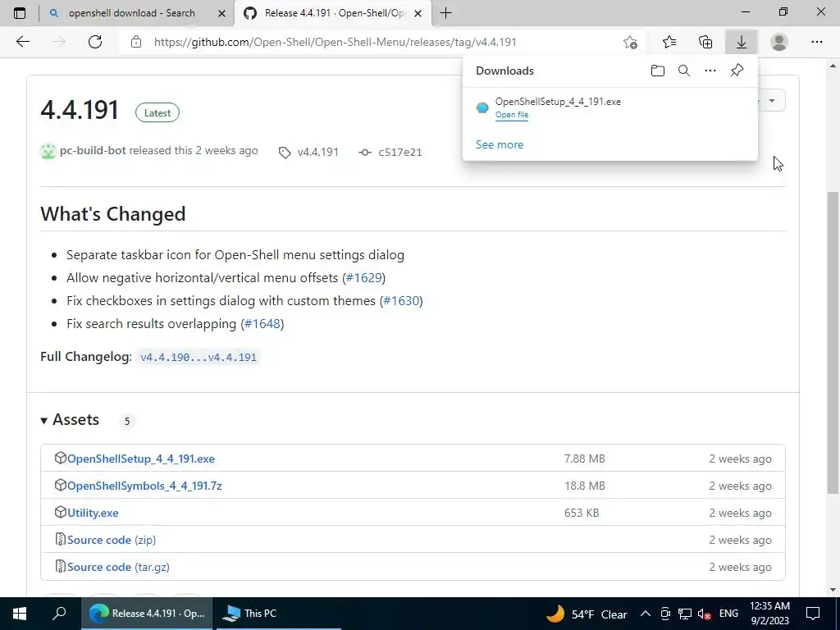840x630 pixels.
Task: Click the 7.88 MB file size
Action: (584, 459)
